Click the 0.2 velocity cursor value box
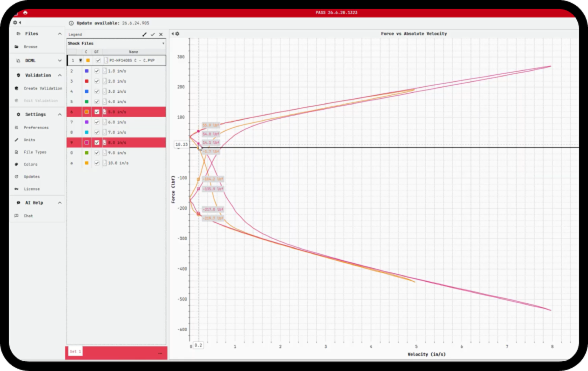Viewport: 588px width, 371px height. tap(198, 345)
